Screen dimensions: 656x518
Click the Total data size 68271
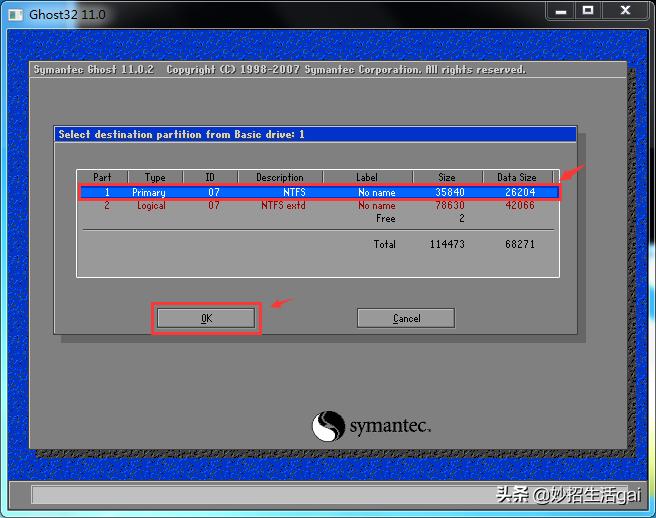point(520,244)
